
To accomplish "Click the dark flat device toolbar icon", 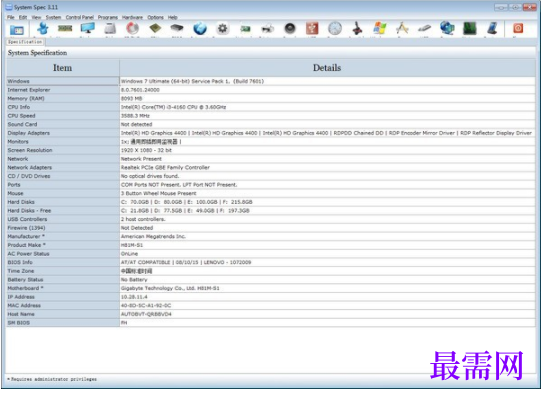I will (x=177, y=28).
